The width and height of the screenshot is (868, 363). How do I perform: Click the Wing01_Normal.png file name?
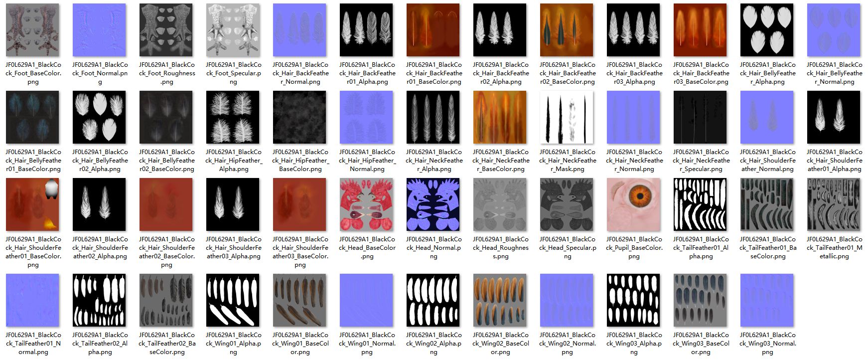pyautogui.click(x=367, y=344)
